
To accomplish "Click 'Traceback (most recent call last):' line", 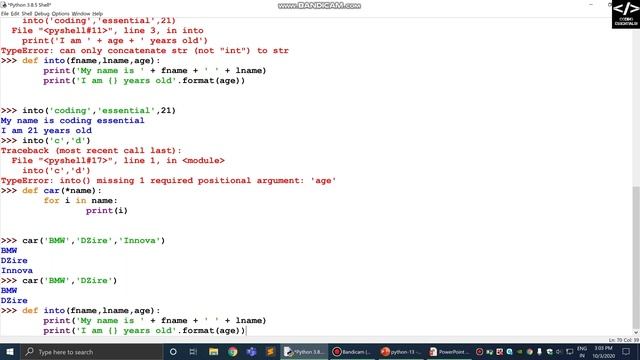I will (91, 151).
